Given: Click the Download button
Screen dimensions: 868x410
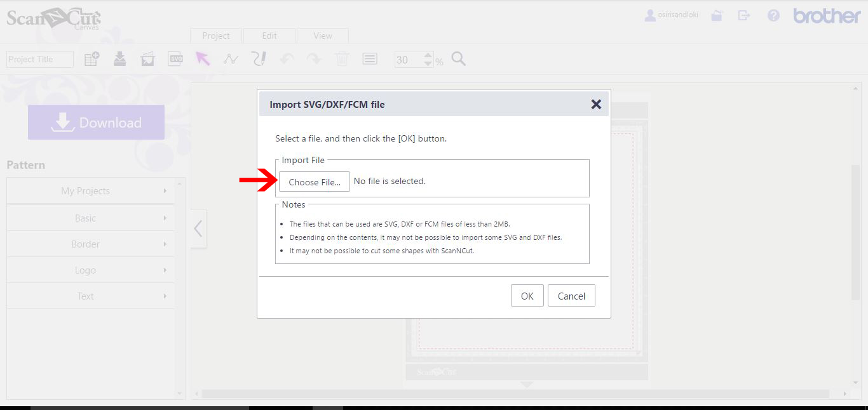Looking at the screenshot, I should [96, 122].
